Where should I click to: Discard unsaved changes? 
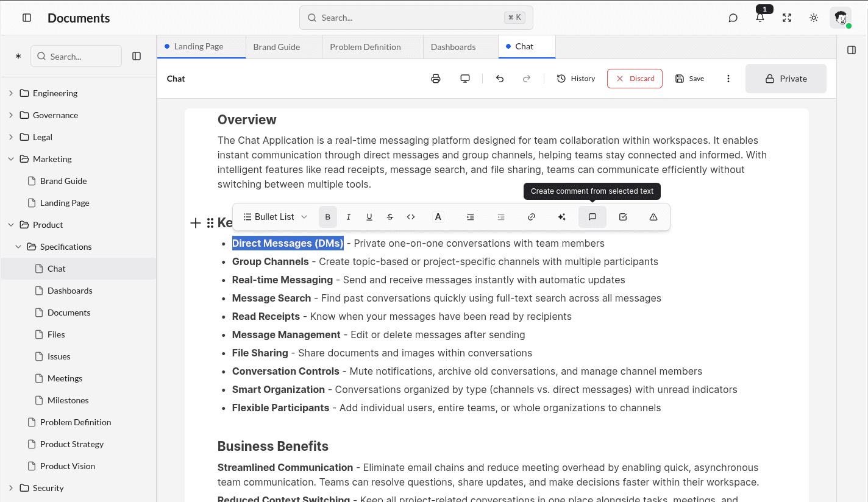click(635, 78)
